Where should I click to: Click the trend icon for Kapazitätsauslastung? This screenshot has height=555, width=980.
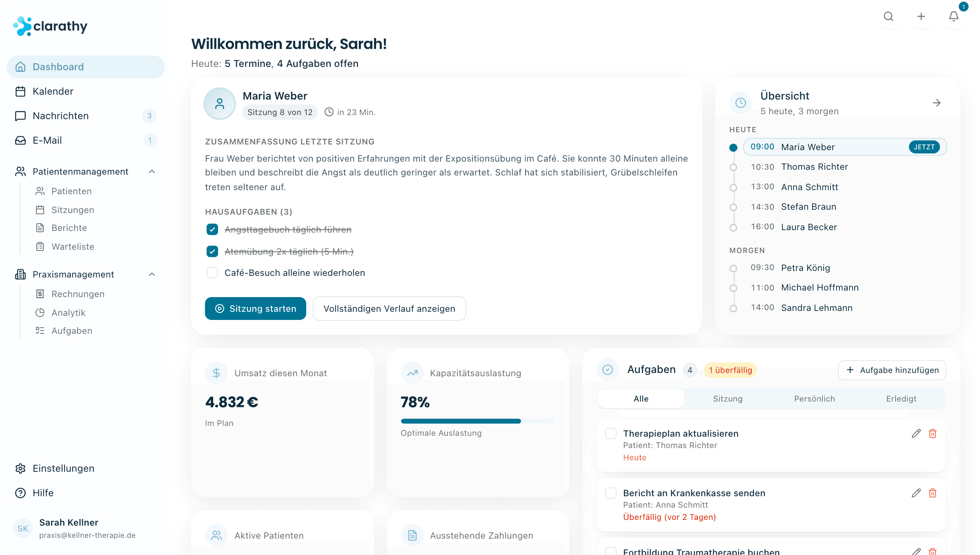click(x=412, y=373)
